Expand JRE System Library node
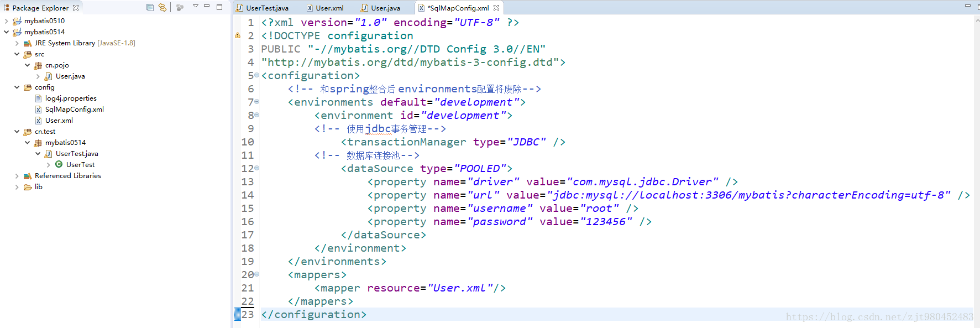Viewport: 980px width, 328px height. (17, 43)
